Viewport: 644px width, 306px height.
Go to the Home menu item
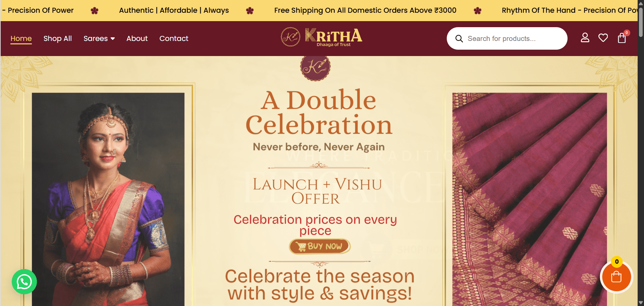click(21, 39)
